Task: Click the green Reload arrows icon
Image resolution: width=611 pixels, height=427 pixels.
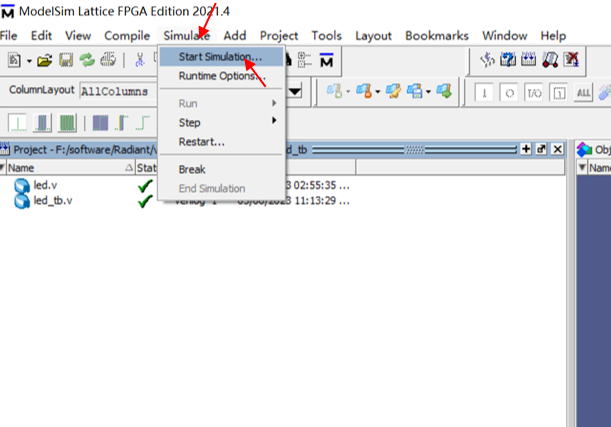Action: 87,60
